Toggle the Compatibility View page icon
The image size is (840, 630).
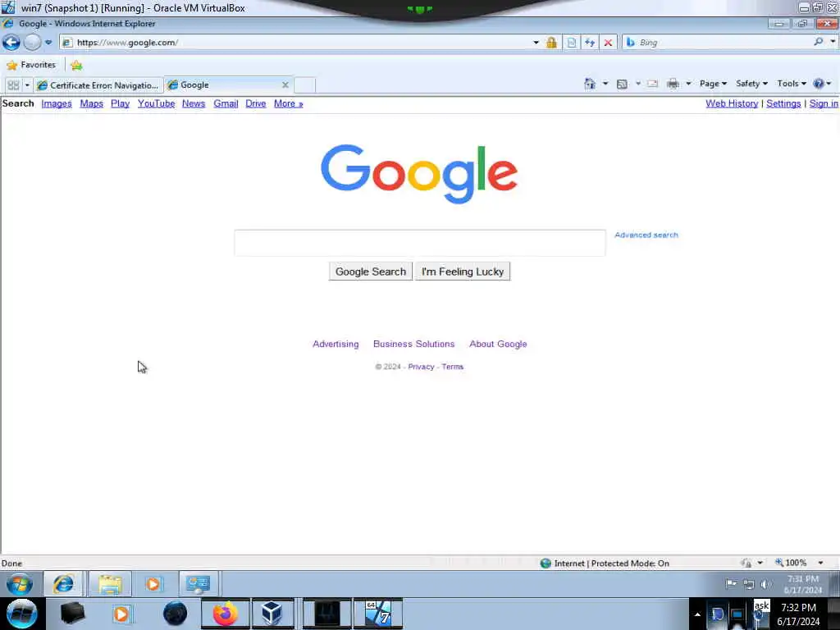pos(572,43)
